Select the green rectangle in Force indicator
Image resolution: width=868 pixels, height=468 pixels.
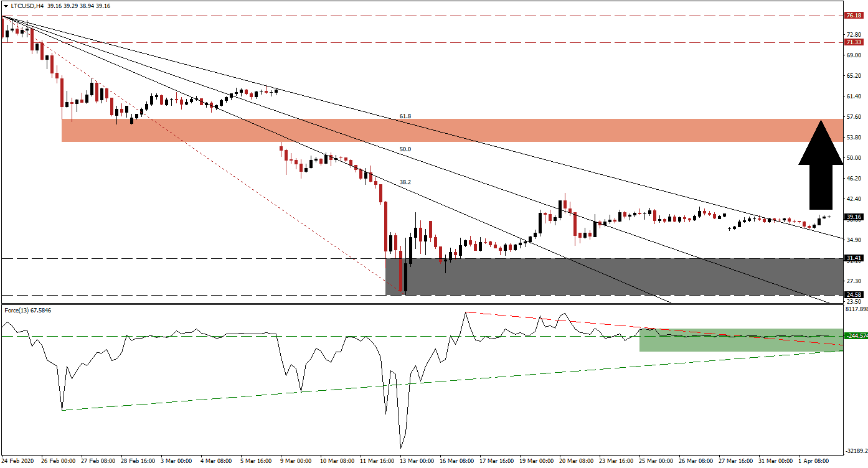pos(740,340)
